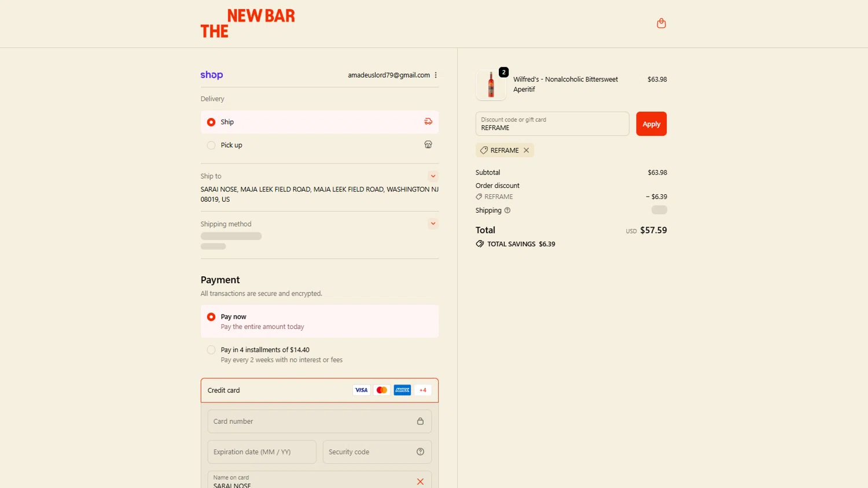Click the Wilfred's Nonalcoholic Bittersweet Aperitif title

pyautogui.click(x=565, y=84)
